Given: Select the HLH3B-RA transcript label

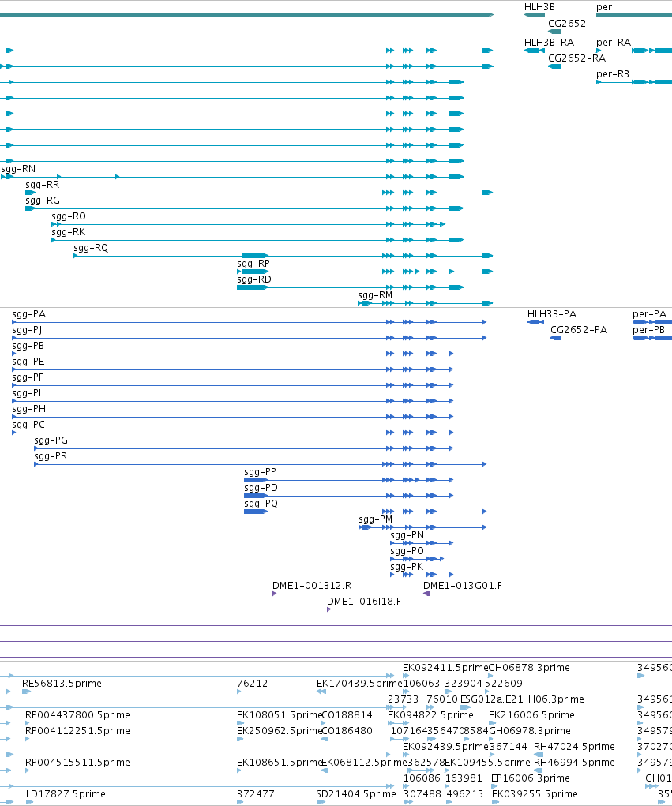Looking at the screenshot, I should click(x=549, y=42).
